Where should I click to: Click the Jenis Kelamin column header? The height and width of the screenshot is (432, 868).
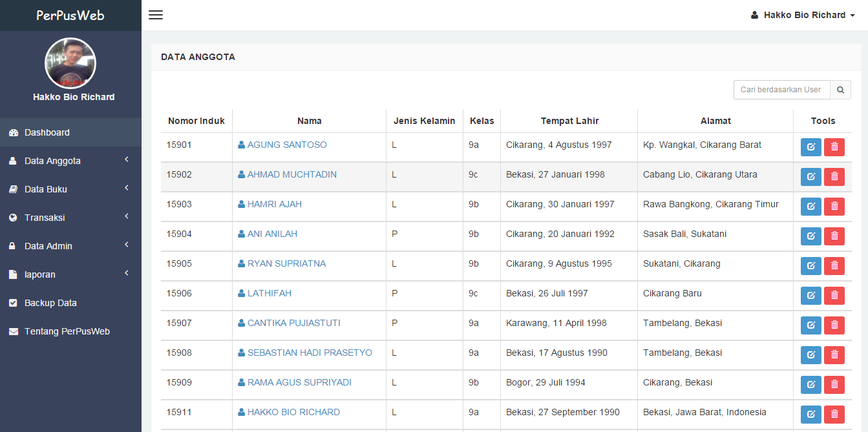425,121
